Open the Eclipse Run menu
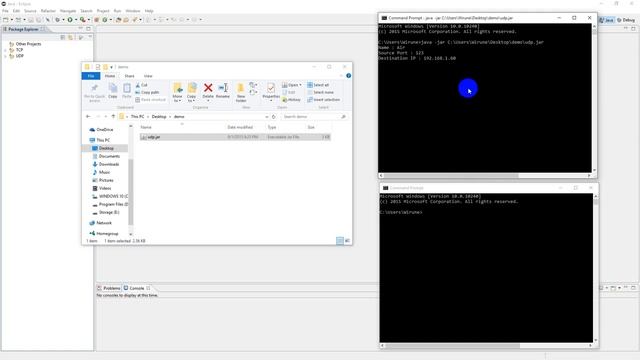640x360 pixels. pos(117,11)
